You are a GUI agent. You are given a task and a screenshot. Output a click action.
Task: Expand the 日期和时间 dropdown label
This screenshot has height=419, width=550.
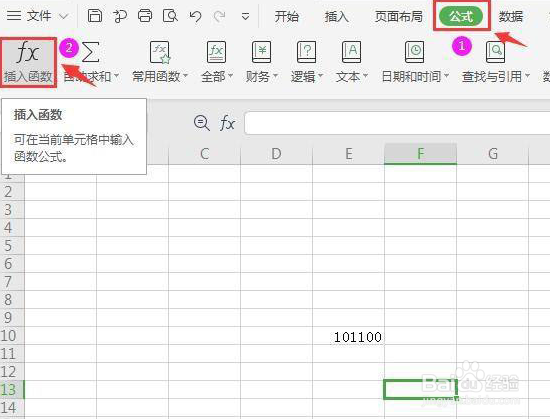pos(415,76)
